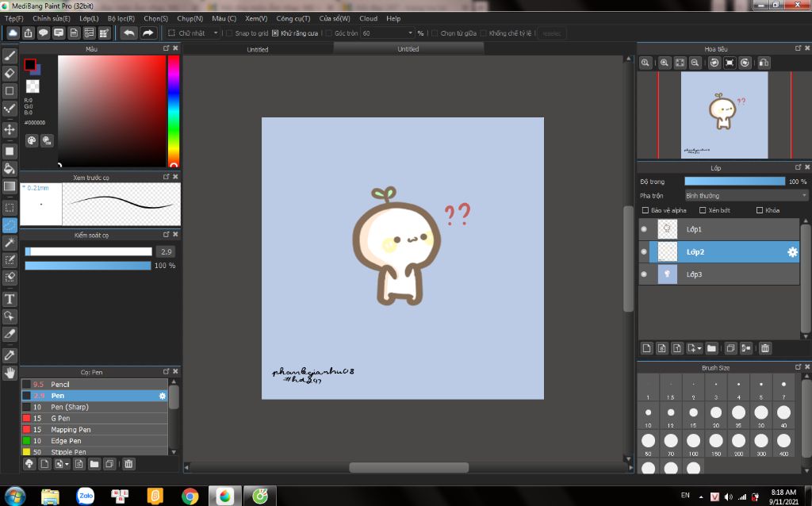The image size is (812, 506).
Task: Enable Bảo vệ alpha checkbox
Action: (645, 210)
